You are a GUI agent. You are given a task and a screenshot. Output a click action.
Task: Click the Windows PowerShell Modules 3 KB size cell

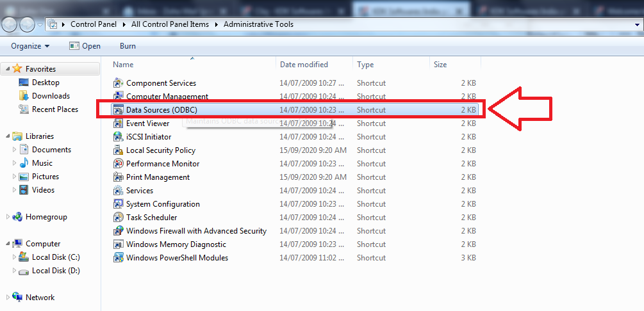pyautogui.click(x=468, y=258)
